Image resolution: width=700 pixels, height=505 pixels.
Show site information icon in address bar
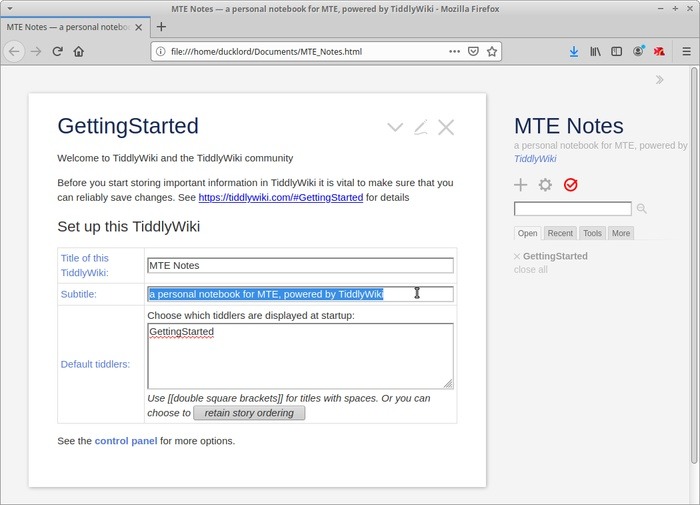(x=161, y=52)
